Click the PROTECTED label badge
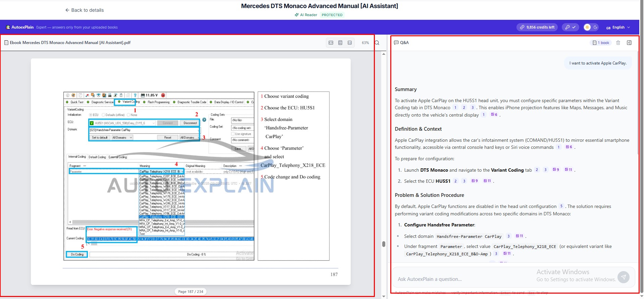The height and width of the screenshot is (299, 644). 332,15
